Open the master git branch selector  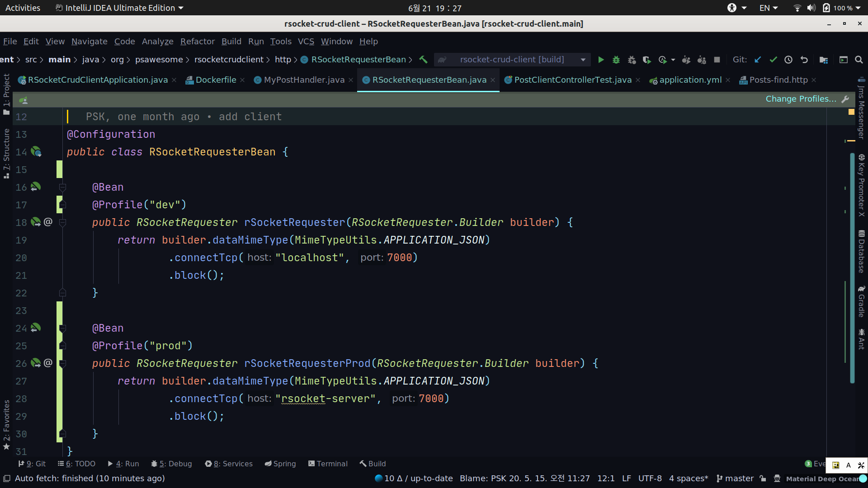pos(735,479)
